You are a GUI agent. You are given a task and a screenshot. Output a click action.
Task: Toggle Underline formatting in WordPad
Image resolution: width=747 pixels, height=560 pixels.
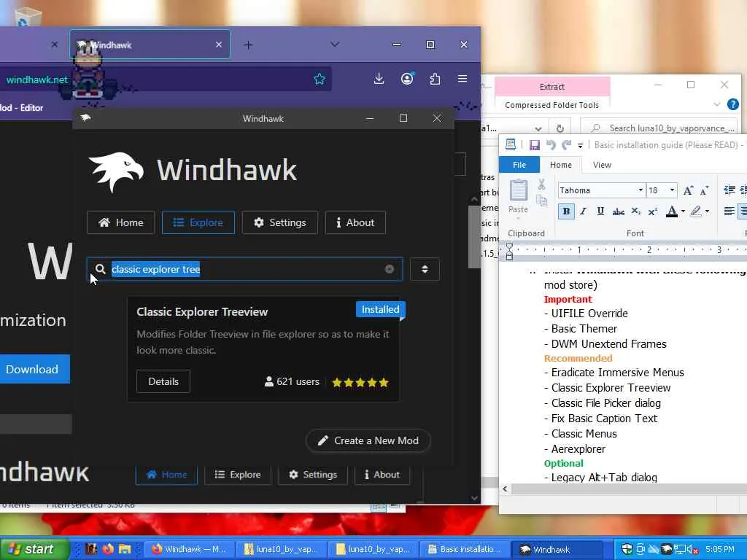pos(601,211)
